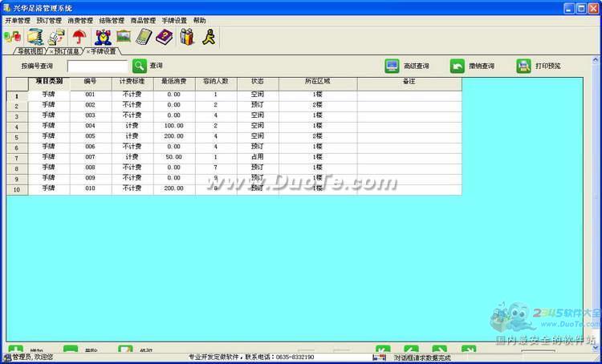The image size is (602, 364).
Task: Click the scroll up arrow of the right scrollbar
Action: pyautogui.click(x=596, y=60)
